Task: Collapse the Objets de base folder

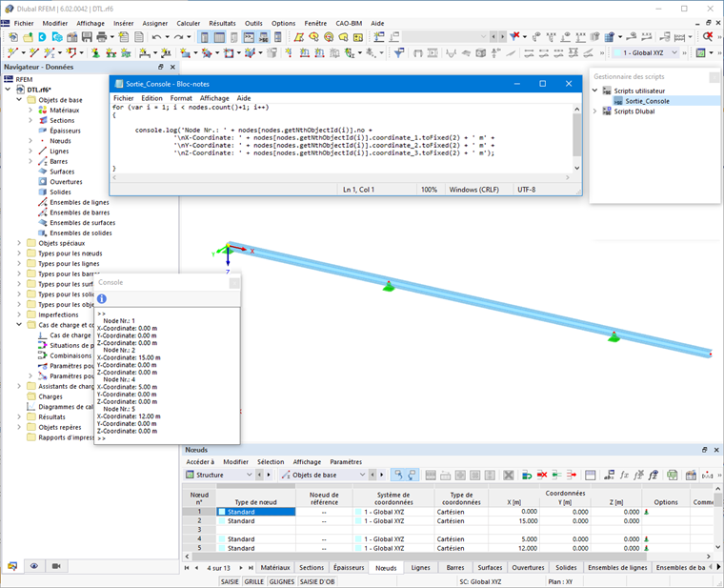Action: pyautogui.click(x=19, y=100)
